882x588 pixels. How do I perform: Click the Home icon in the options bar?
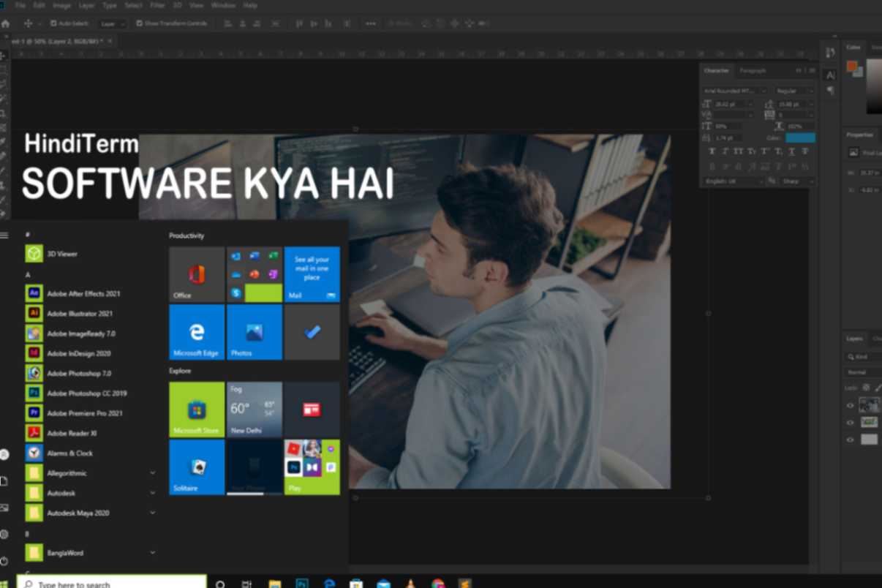point(6,23)
